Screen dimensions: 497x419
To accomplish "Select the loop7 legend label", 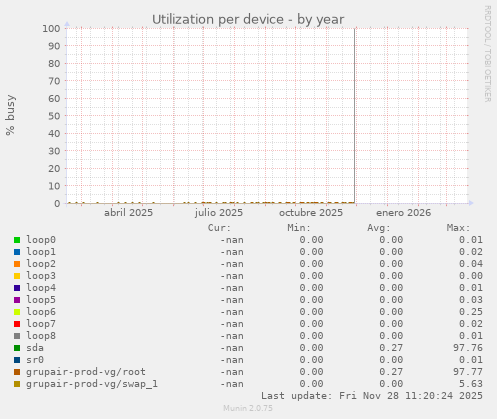I will (x=41, y=324).
